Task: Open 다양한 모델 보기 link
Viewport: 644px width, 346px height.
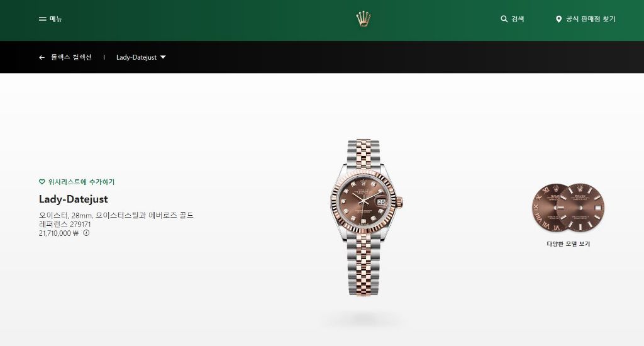Action: click(x=568, y=243)
